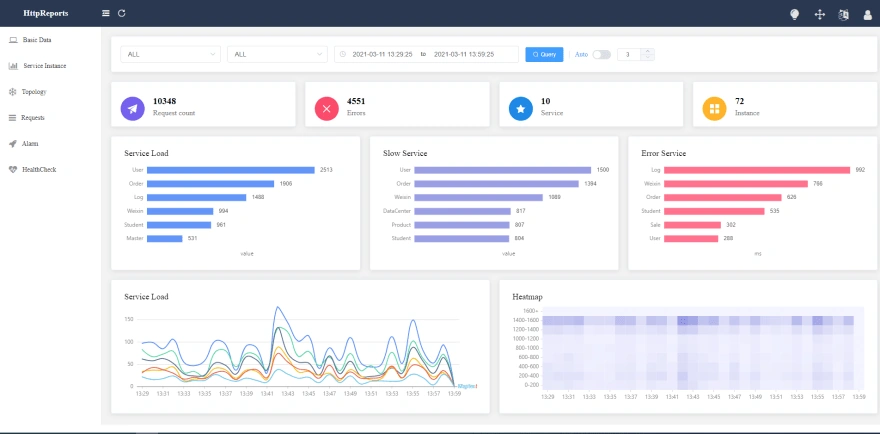
Task: Click the 72 instance value
Action: click(739, 101)
